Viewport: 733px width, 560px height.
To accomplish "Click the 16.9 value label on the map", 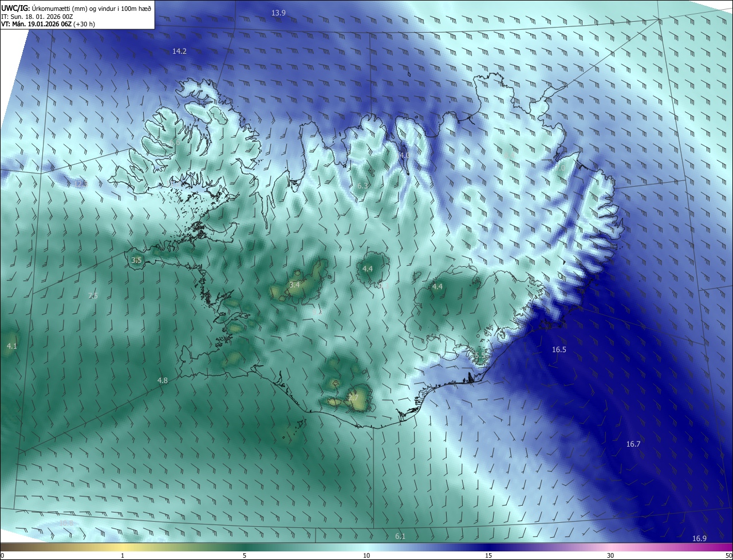I will pos(699,538).
